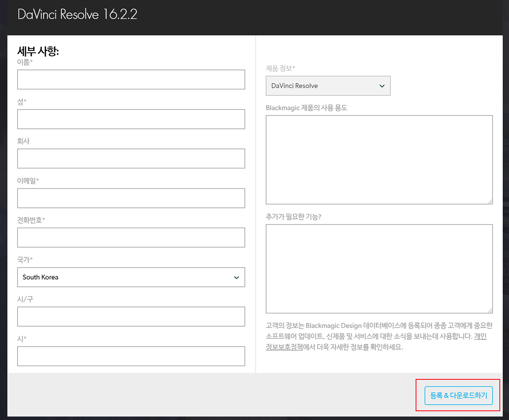509x420 pixels.
Task: Click the 제품 정보* label
Action: tap(280, 68)
